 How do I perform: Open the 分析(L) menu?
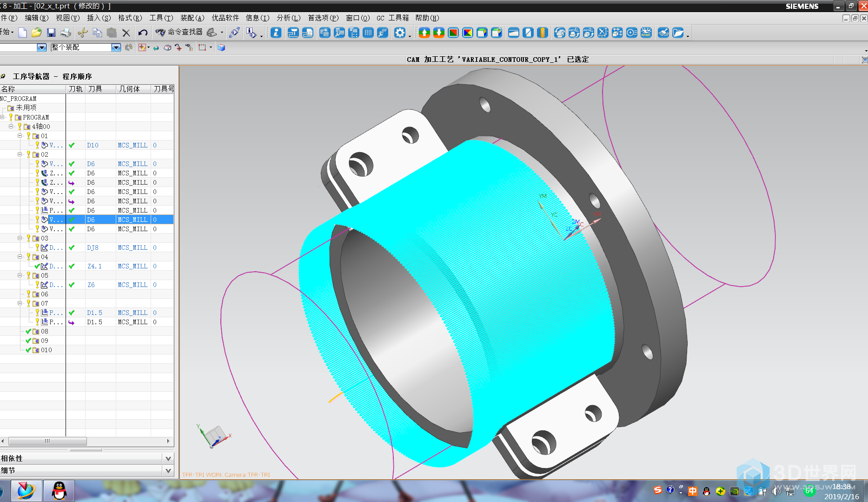[288, 18]
